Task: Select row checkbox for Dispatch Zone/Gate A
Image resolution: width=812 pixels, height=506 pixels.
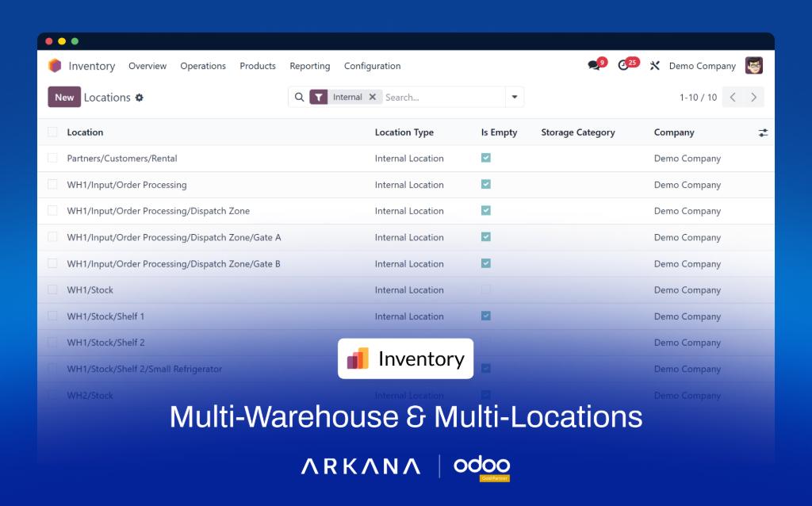Action: tap(52, 237)
